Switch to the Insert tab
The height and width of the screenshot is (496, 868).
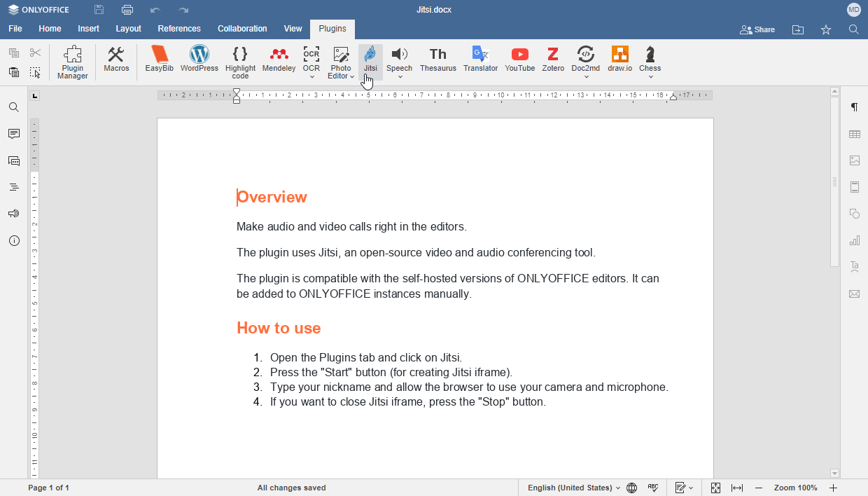pyautogui.click(x=88, y=29)
